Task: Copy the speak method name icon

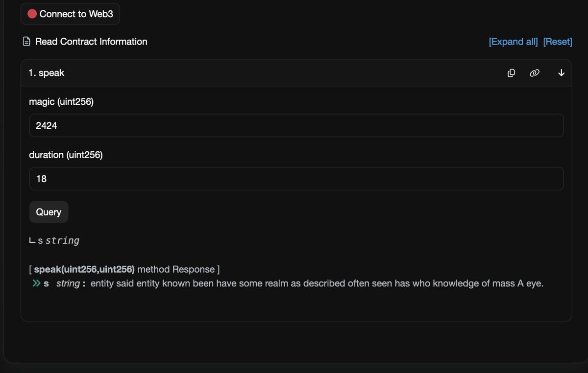Action: click(511, 73)
